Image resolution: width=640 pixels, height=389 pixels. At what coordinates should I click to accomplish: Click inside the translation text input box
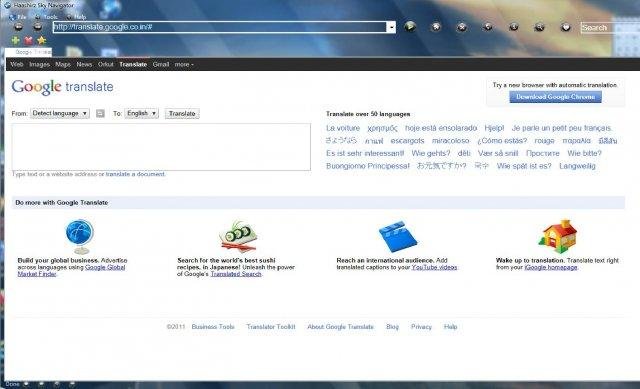point(161,147)
